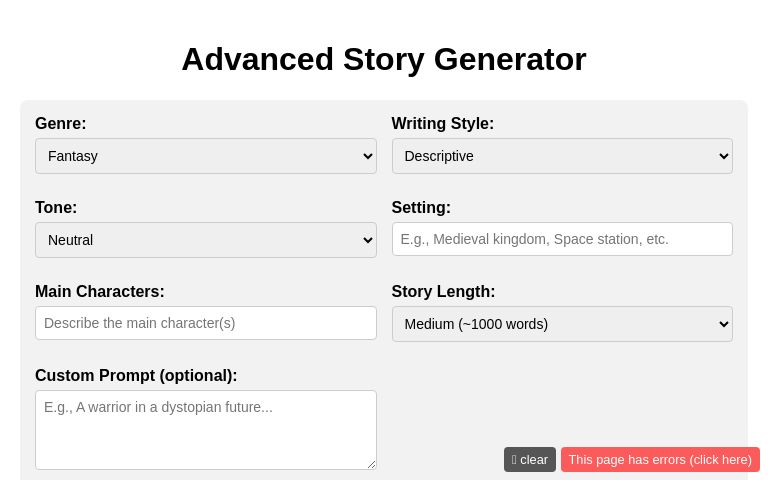Open the Genre dropdown
768x480 pixels.
click(205, 156)
